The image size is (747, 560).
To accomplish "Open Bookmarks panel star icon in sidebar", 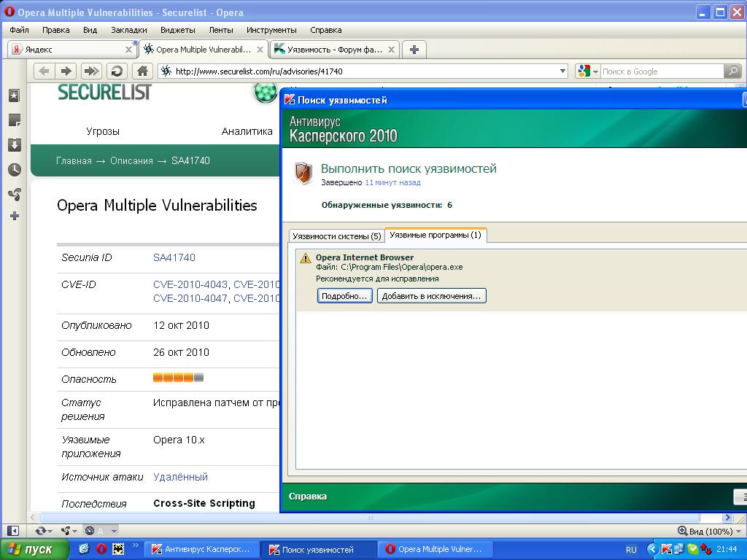I will pyautogui.click(x=15, y=96).
